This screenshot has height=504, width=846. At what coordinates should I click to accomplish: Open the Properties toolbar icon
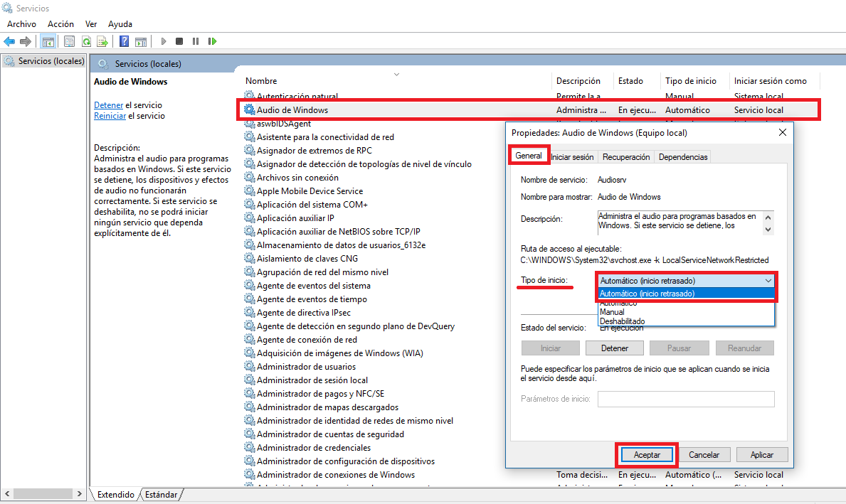tap(69, 41)
